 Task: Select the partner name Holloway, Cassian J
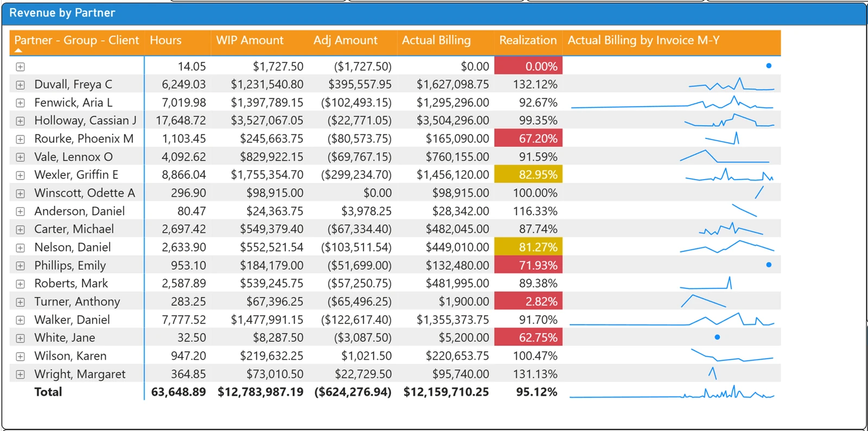point(85,121)
